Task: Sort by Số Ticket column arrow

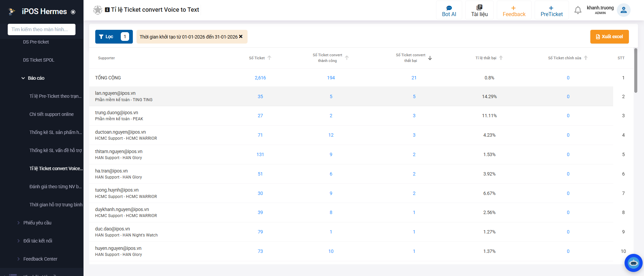Action: [x=269, y=58]
